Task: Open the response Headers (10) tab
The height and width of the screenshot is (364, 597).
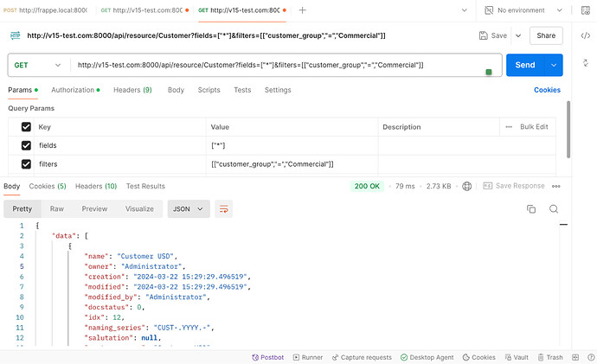Action: tap(96, 187)
